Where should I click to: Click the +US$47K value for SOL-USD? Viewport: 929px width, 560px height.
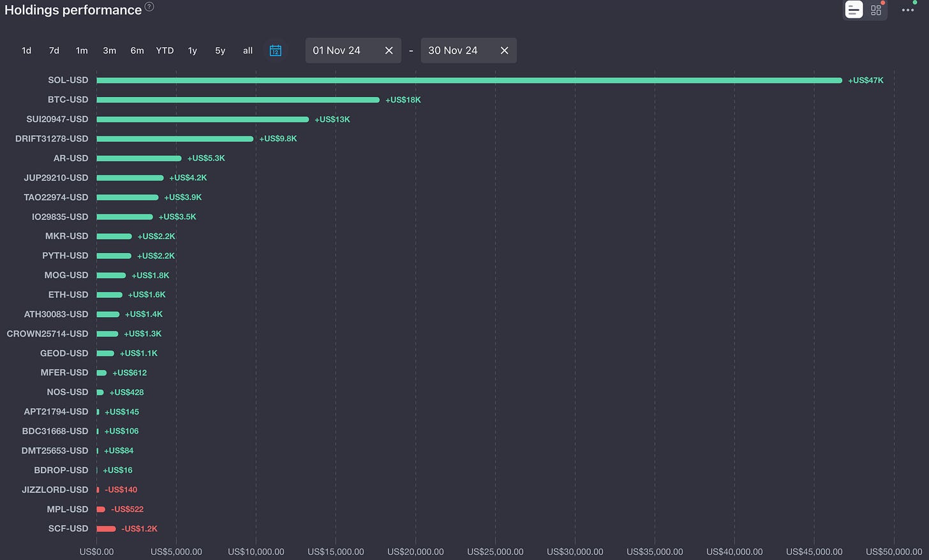pyautogui.click(x=866, y=80)
